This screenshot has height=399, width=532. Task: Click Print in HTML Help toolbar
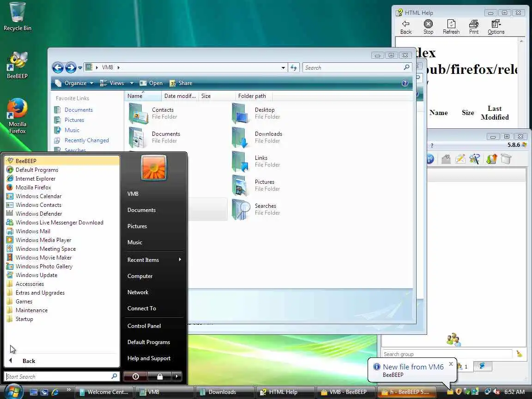coord(474,27)
